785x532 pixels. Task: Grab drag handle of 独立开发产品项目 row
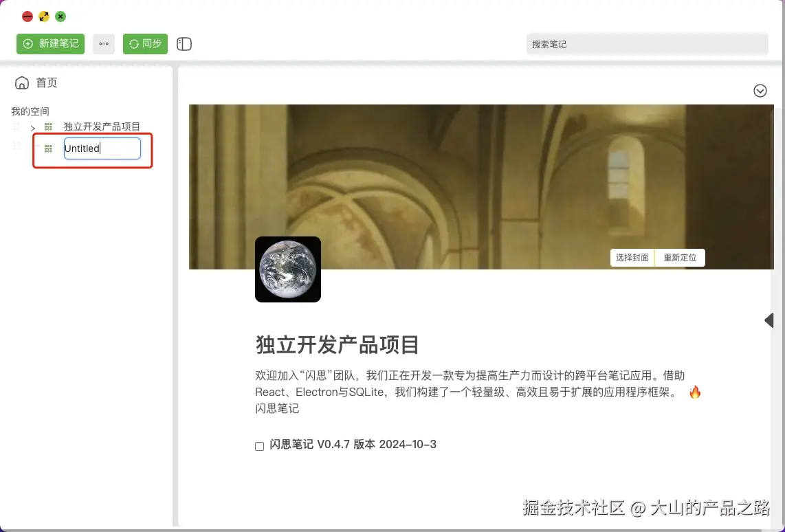16,126
